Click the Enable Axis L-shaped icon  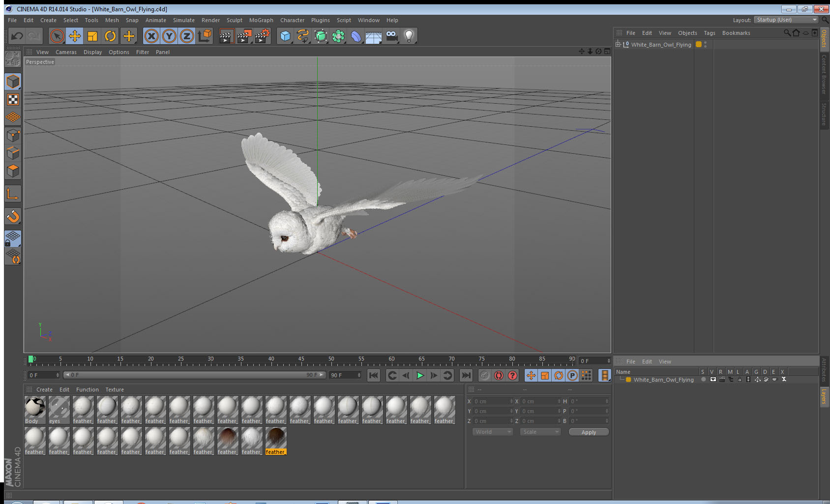pos(13,194)
